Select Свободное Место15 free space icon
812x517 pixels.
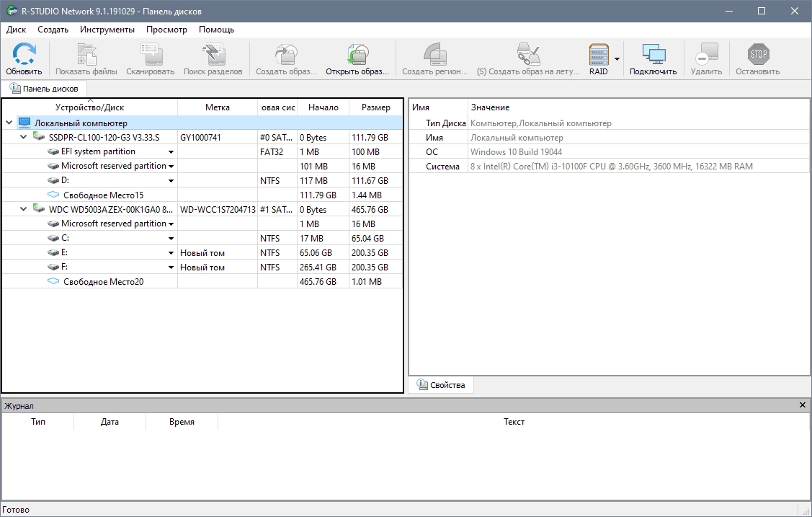[x=53, y=195]
